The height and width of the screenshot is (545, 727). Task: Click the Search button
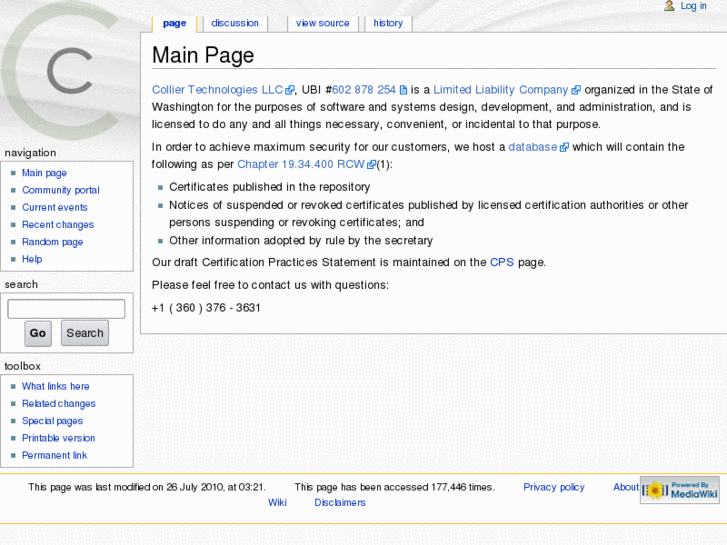(85, 333)
